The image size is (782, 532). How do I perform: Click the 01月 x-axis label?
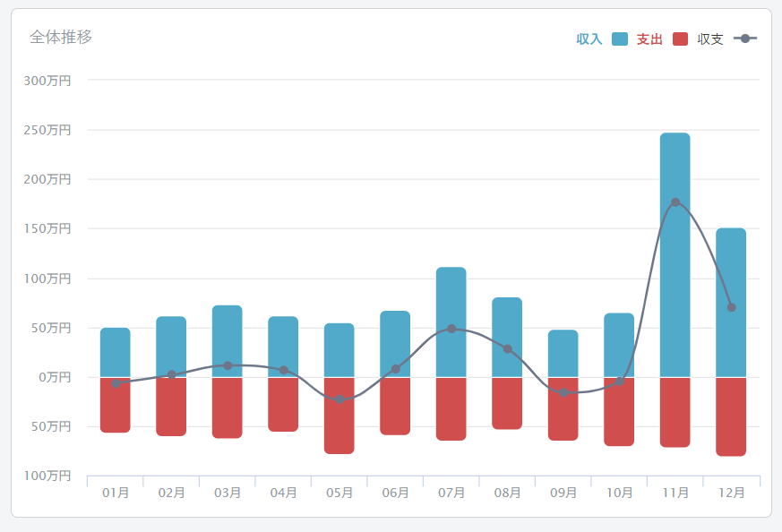(x=116, y=493)
